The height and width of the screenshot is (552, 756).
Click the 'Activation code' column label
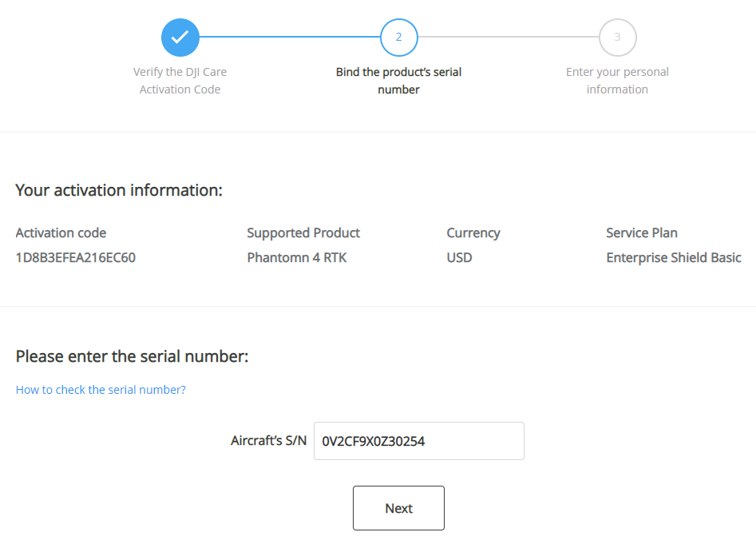point(61,233)
